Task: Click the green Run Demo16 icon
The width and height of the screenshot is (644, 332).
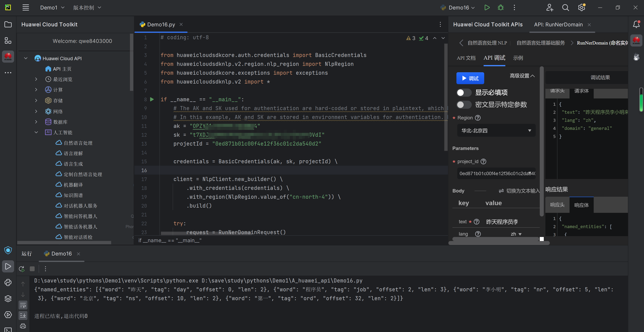Action: (x=487, y=7)
